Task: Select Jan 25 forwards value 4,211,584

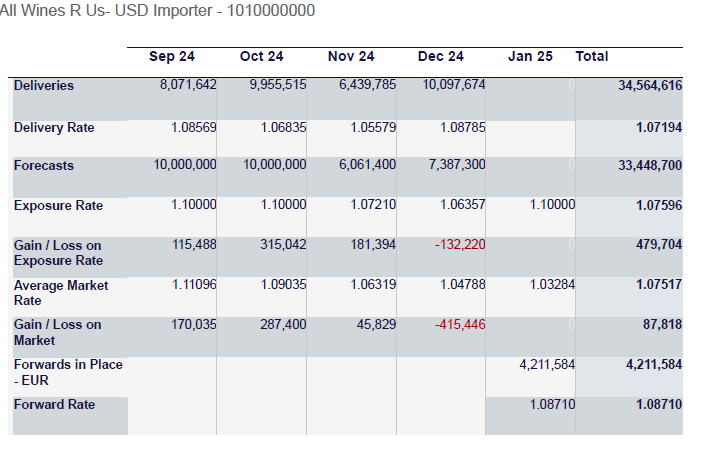Action: pos(547,364)
